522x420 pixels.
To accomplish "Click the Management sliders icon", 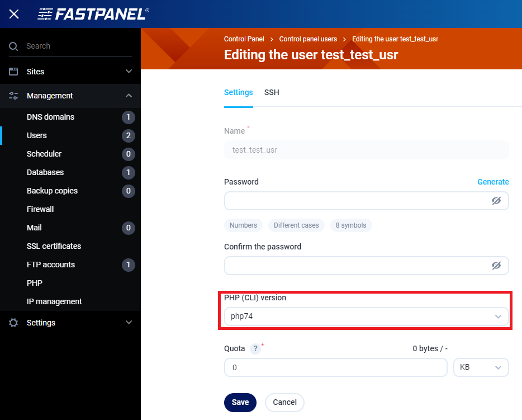I will tap(13, 96).
